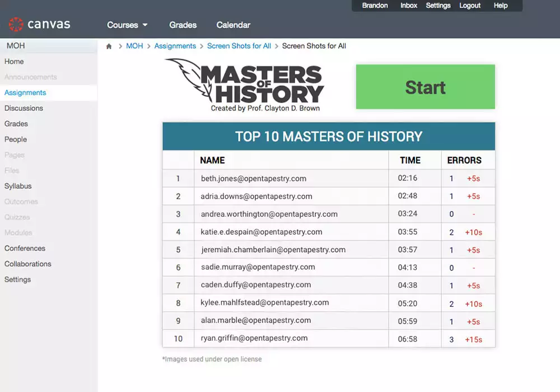Click the MOH course title in sidebar

click(x=16, y=46)
